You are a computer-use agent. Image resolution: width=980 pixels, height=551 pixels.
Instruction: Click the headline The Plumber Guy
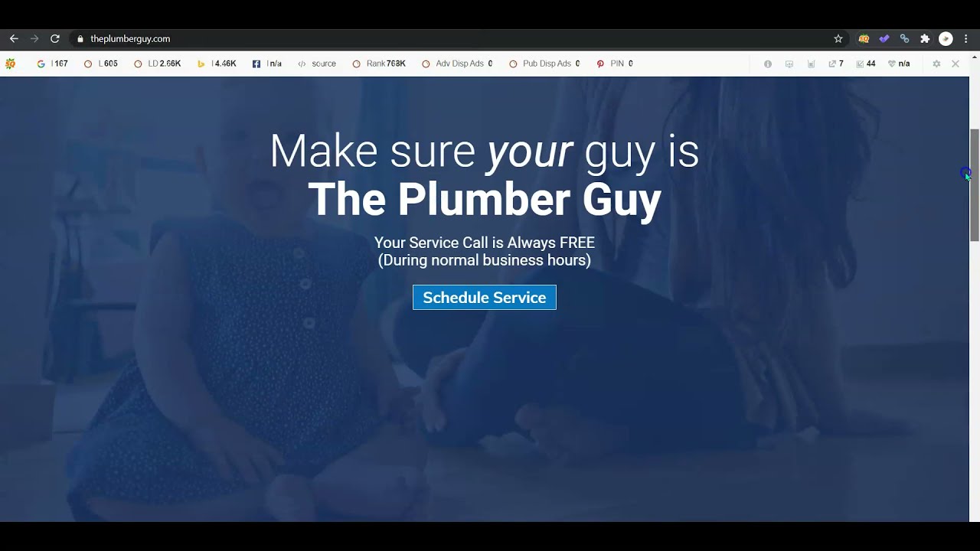click(485, 199)
